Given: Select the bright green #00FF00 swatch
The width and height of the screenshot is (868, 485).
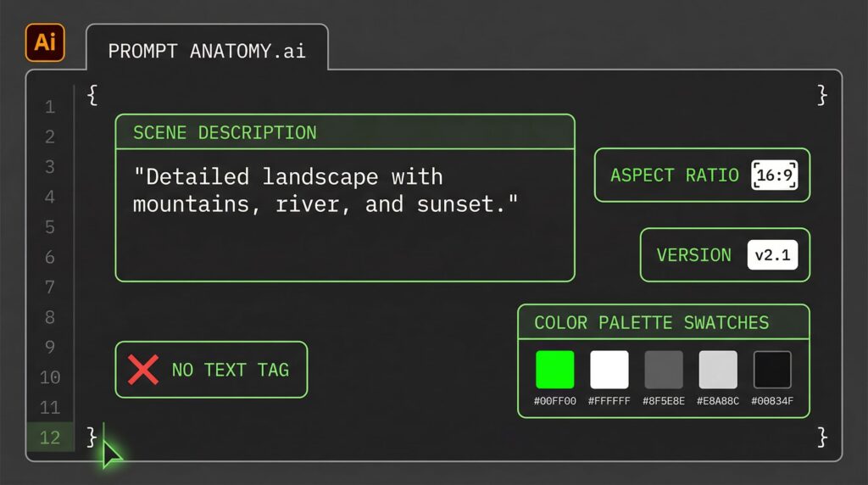Looking at the screenshot, I should point(554,370).
